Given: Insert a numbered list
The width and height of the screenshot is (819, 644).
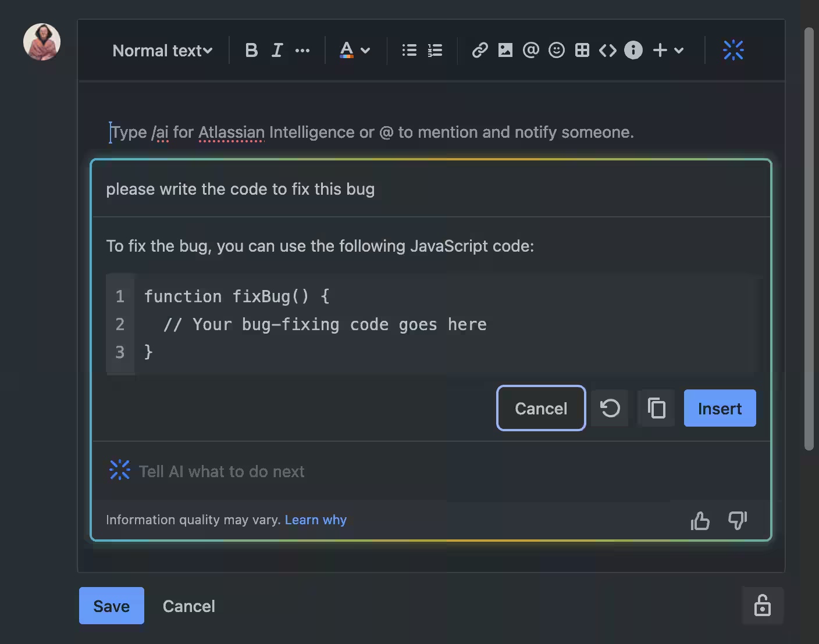Looking at the screenshot, I should [x=435, y=51].
